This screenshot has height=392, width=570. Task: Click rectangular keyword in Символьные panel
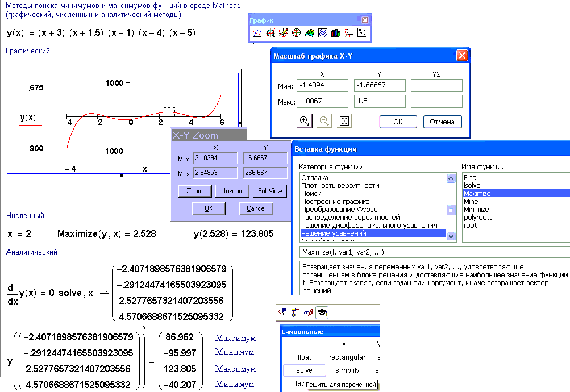tap(347, 357)
